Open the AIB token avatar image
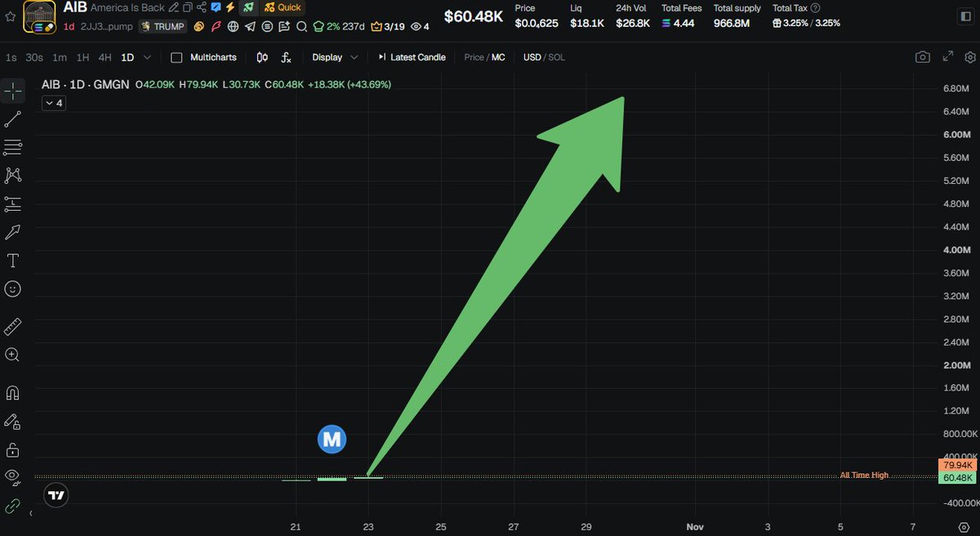 [x=39, y=16]
